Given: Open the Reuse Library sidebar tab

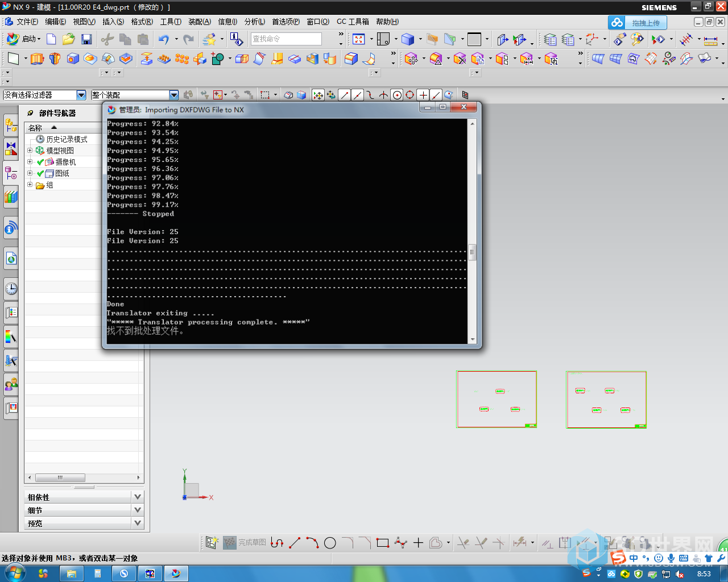Looking at the screenshot, I should click(11, 197).
